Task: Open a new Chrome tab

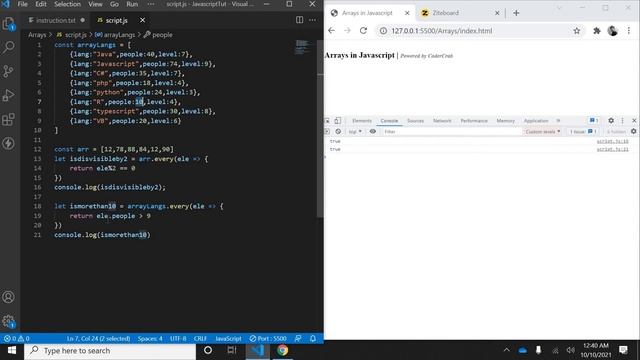Action: (x=516, y=13)
